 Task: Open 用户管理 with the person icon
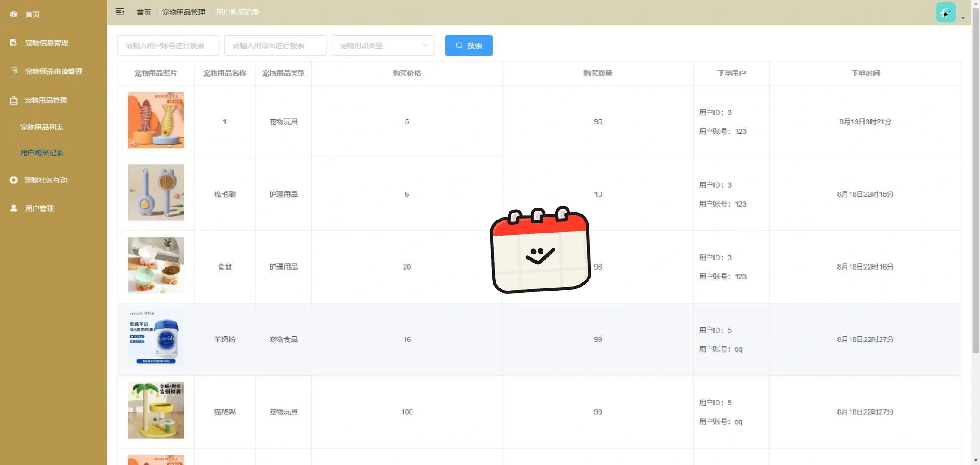point(13,208)
